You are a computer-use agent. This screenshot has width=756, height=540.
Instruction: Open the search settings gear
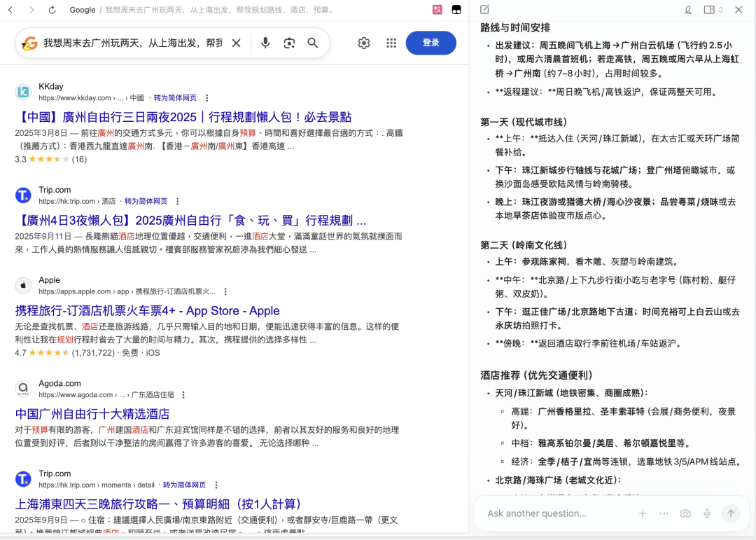tap(364, 43)
